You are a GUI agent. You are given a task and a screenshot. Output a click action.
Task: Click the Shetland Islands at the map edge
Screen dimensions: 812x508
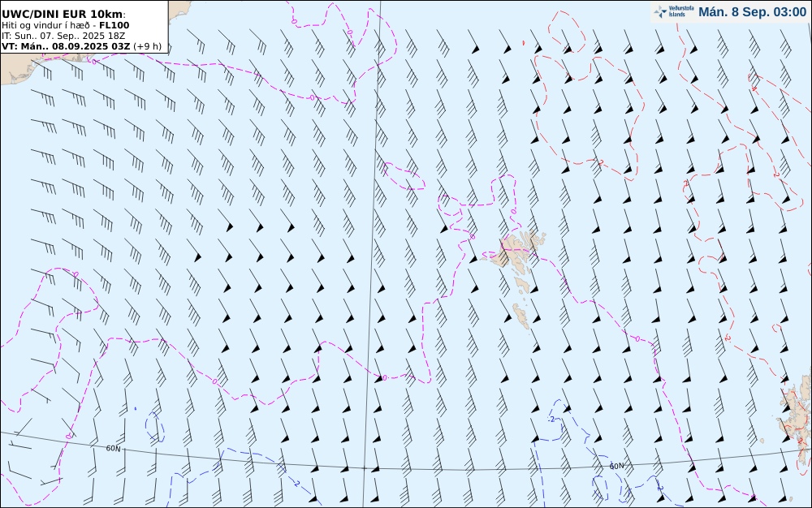(796, 419)
